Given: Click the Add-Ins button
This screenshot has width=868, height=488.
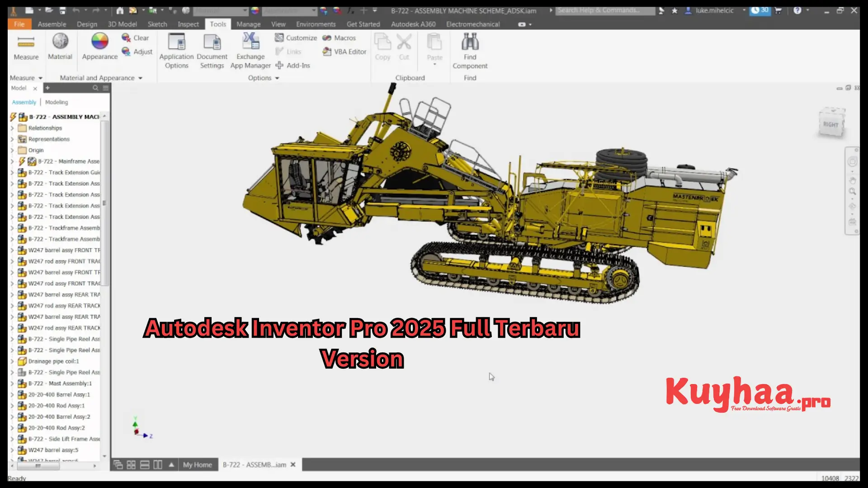Looking at the screenshot, I should pyautogui.click(x=293, y=65).
